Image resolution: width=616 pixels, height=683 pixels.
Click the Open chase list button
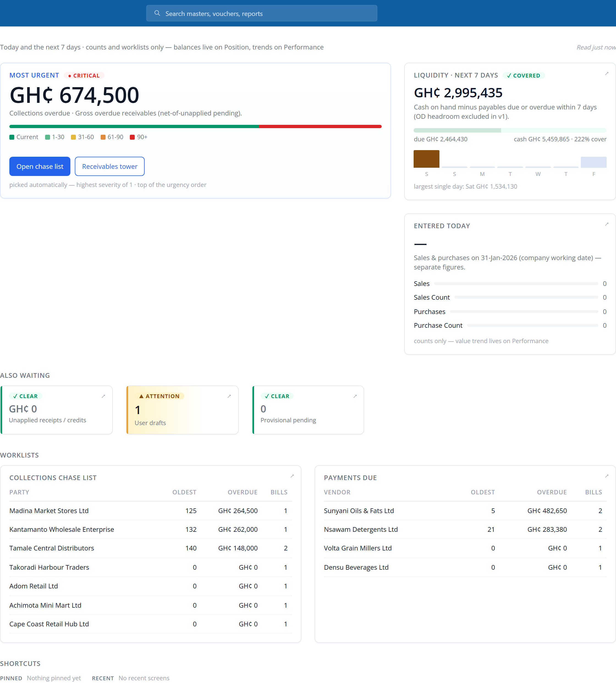point(40,166)
